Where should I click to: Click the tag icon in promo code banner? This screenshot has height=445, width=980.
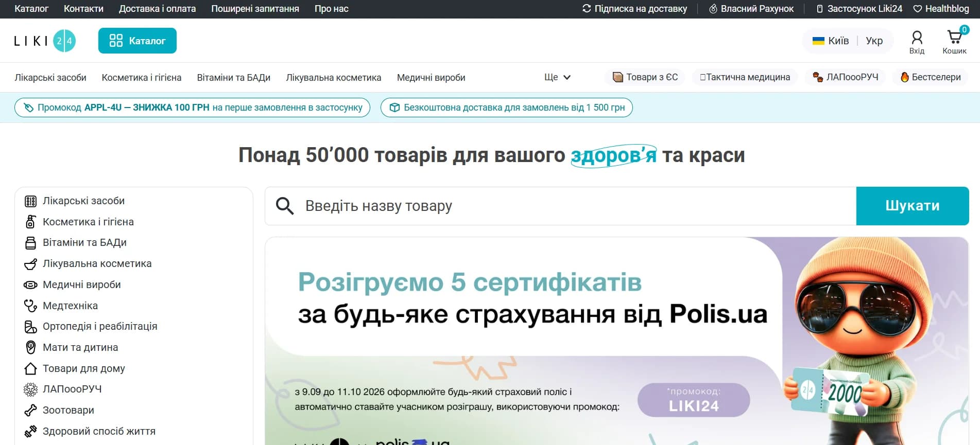(x=29, y=108)
